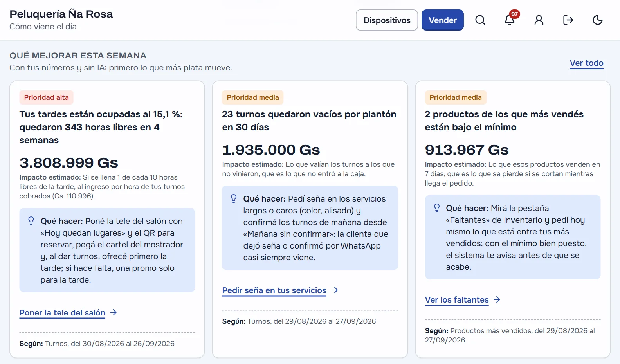Open the Ver todo link
620x364 pixels.
(x=586, y=63)
